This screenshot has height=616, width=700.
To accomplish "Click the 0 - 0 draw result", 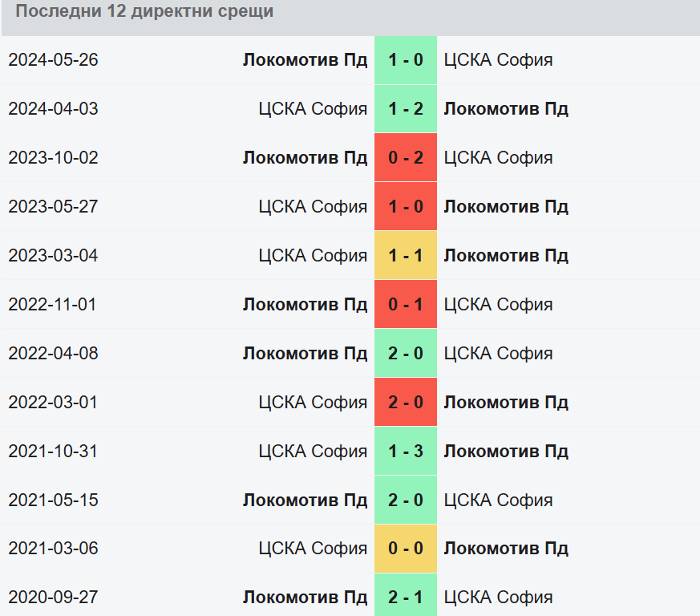I will point(406,549).
